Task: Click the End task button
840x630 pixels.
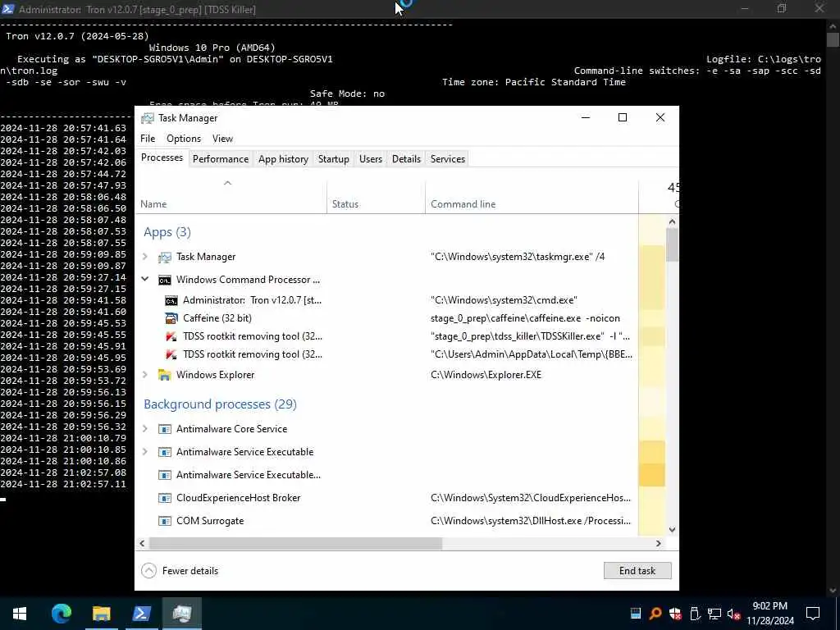Action: tap(637, 571)
